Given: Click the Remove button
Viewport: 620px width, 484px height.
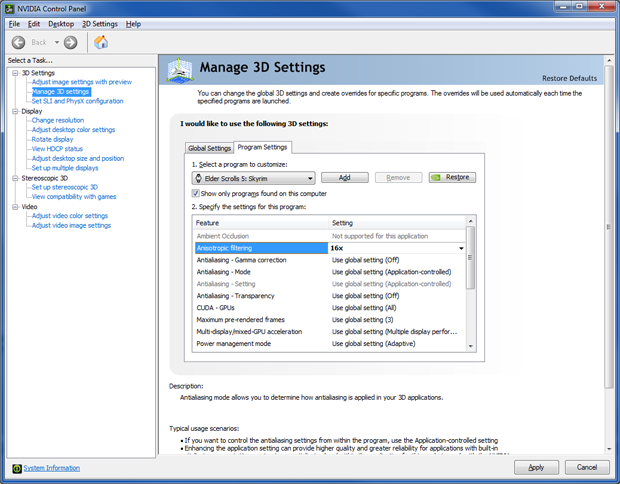Looking at the screenshot, I should [399, 178].
